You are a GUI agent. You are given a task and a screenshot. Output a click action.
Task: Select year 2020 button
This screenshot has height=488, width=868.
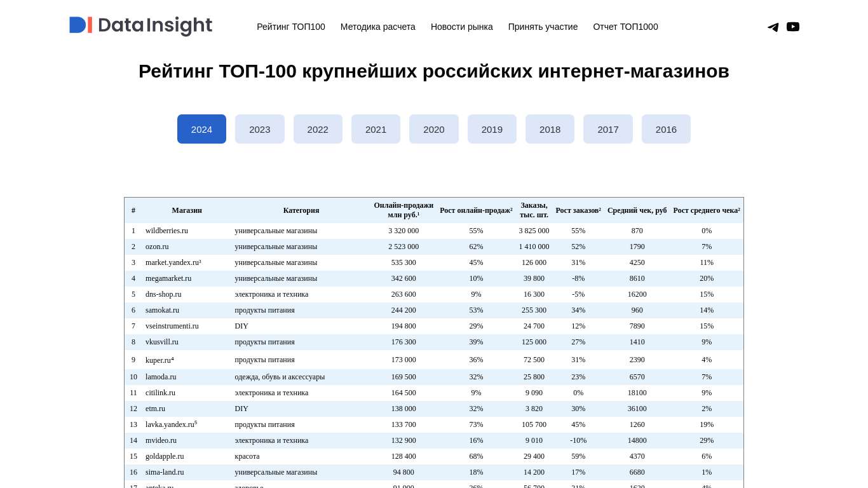pyautogui.click(x=433, y=129)
